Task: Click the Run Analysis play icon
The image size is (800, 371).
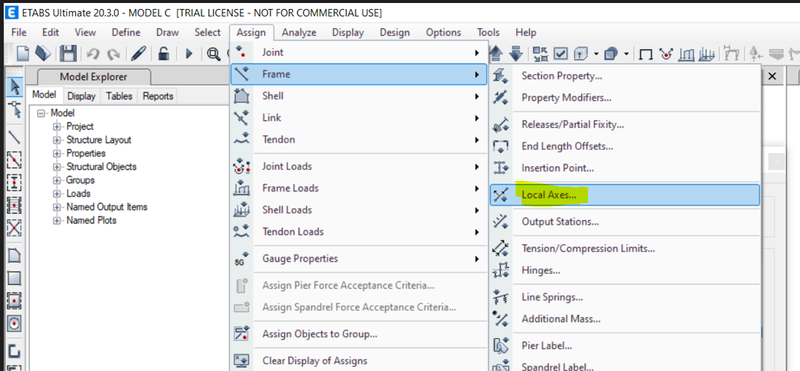Action: click(x=189, y=53)
